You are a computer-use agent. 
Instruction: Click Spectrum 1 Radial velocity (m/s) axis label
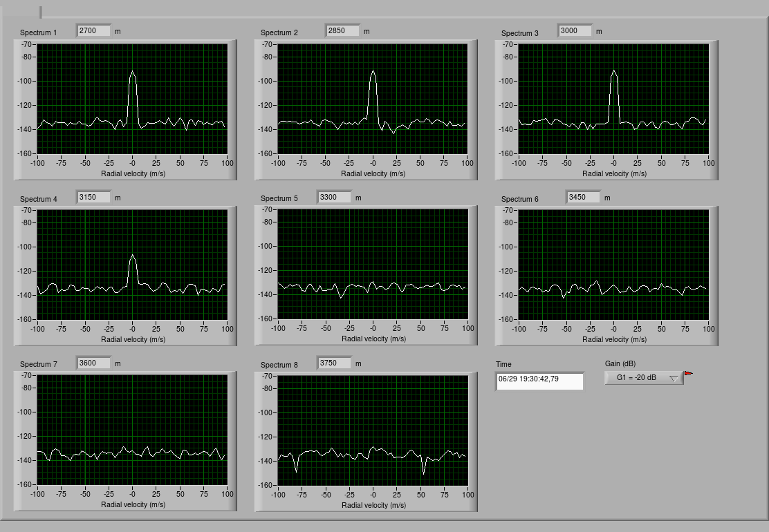pos(133,174)
